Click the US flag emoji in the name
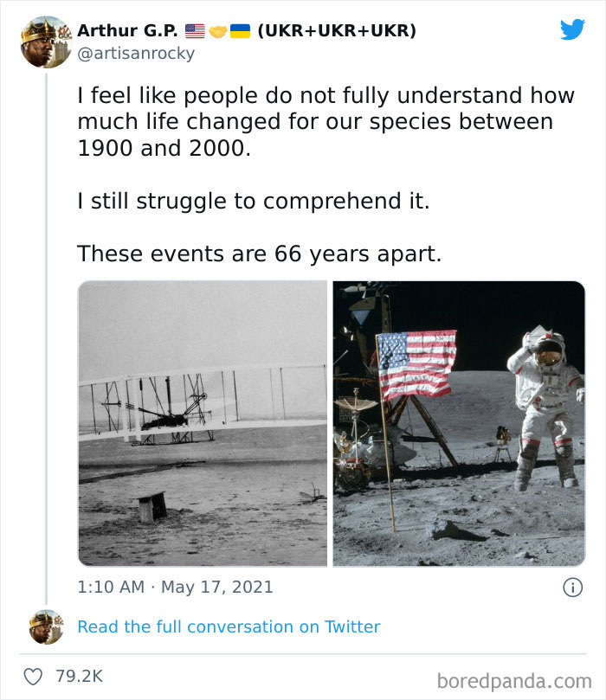 pyautogui.click(x=195, y=31)
